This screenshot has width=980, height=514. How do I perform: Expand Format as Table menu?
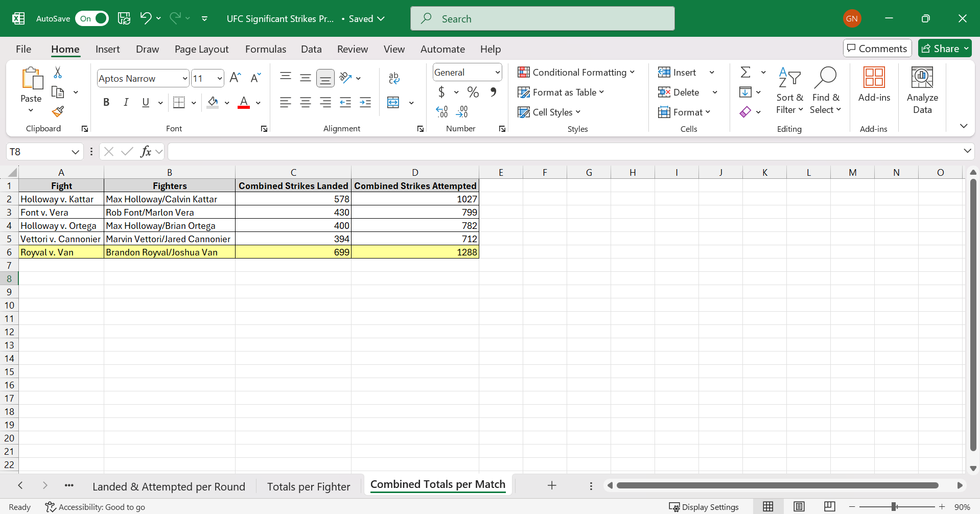(561, 92)
